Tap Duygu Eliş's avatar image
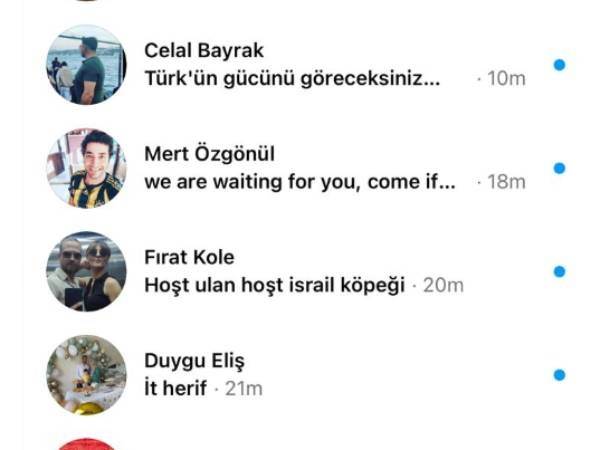600x450 pixels. (x=86, y=375)
